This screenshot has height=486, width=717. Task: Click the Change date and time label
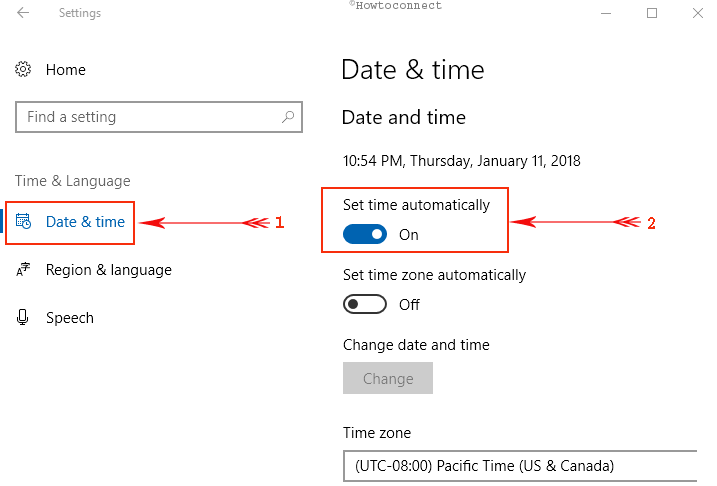[x=416, y=345]
